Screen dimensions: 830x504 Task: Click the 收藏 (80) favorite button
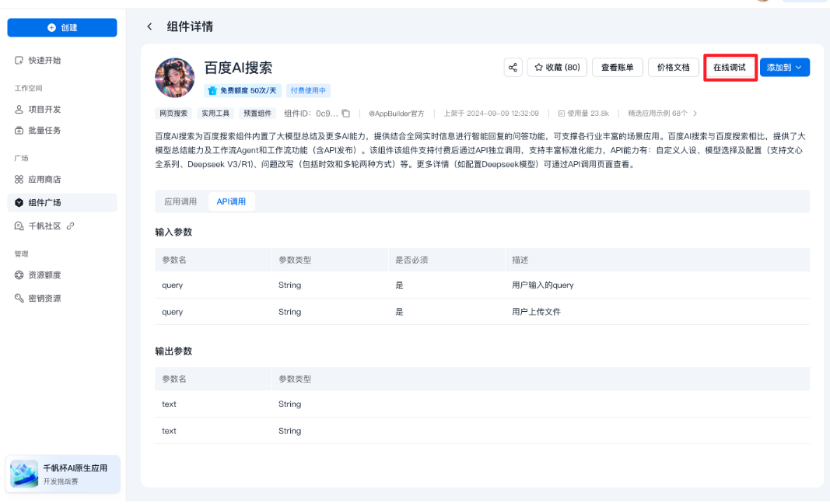557,67
